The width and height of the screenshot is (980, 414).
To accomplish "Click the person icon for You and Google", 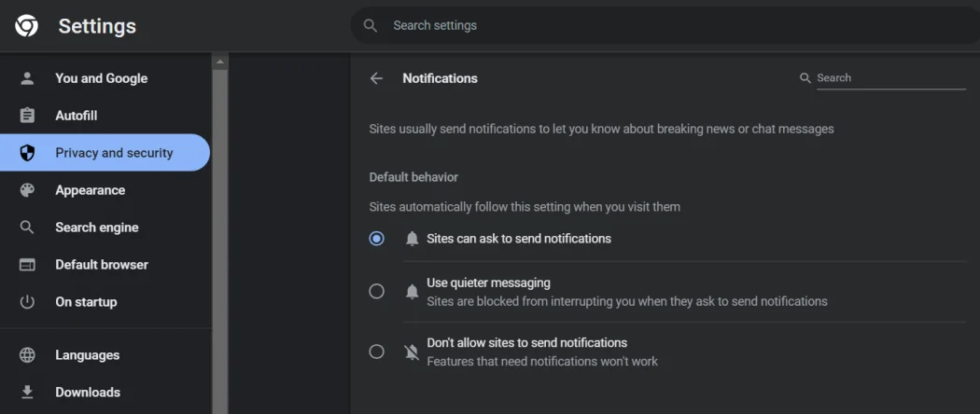I will coord(27,78).
